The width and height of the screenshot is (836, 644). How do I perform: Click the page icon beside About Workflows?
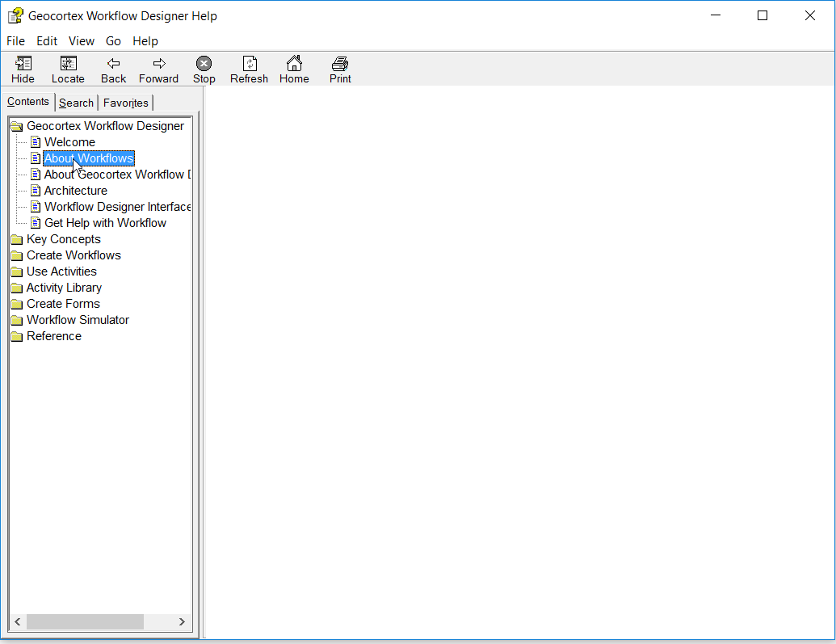tap(36, 158)
